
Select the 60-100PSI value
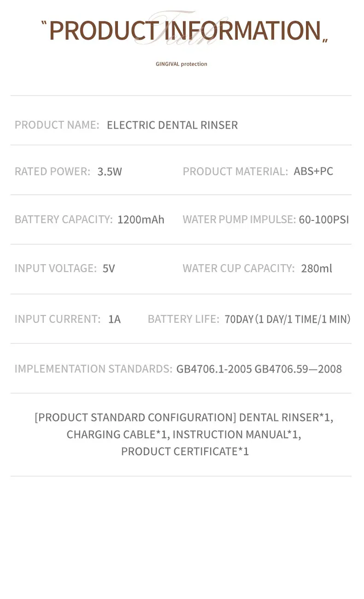(x=324, y=219)
